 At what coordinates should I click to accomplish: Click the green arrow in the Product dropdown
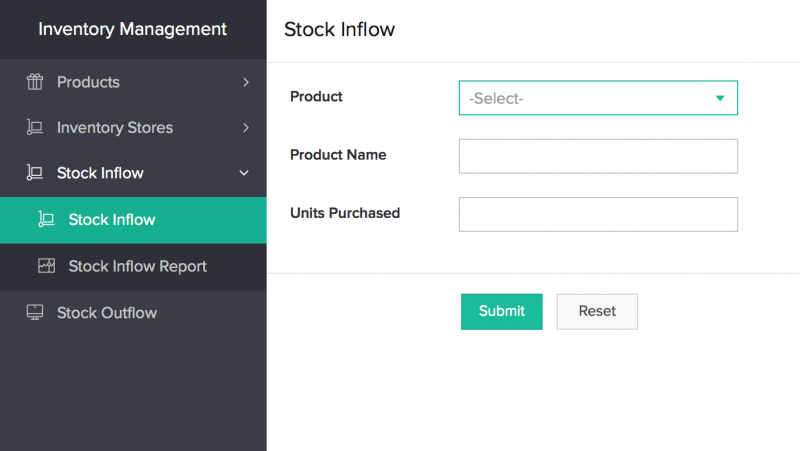coord(719,98)
